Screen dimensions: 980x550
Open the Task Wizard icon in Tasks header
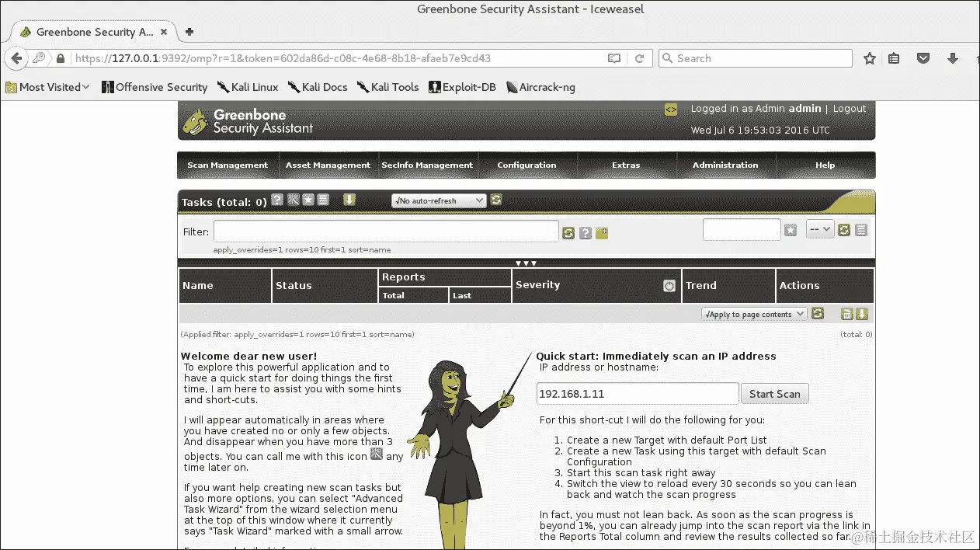(x=294, y=200)
